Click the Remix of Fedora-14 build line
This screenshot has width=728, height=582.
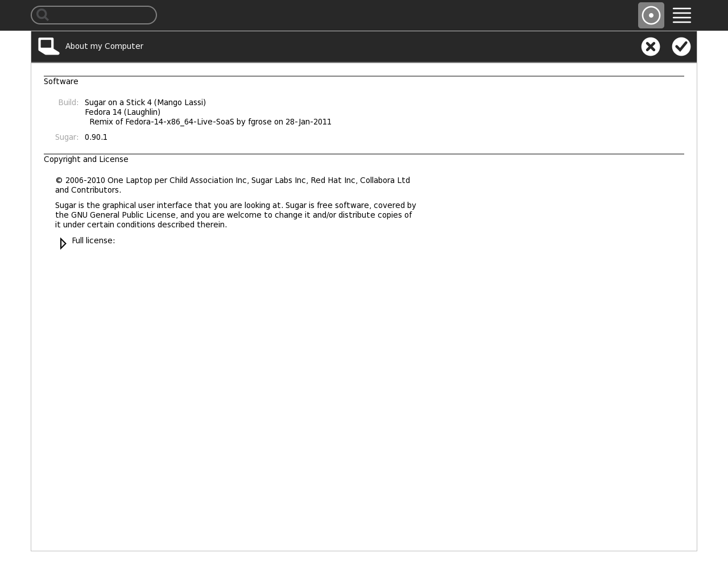(210, 122)
